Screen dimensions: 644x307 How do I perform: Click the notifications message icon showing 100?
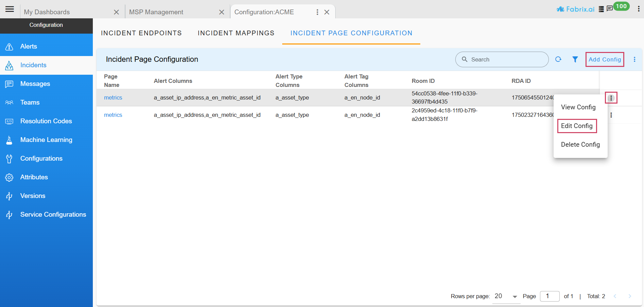[x=610, y=8]
